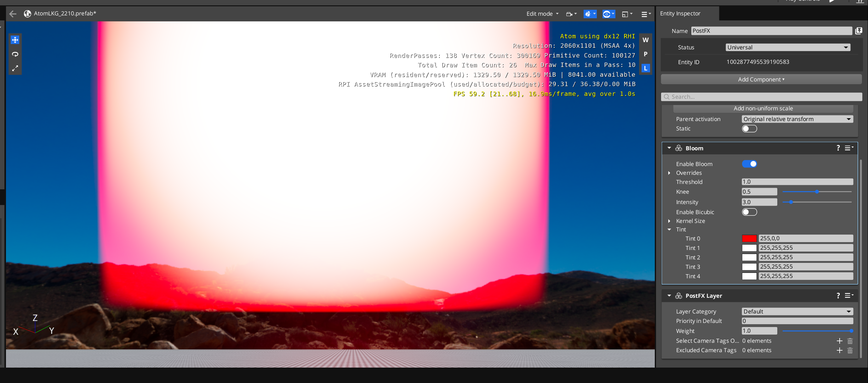Click the Bloom component help question mark
Screen dimensions: 868x383
pos(838,148)
